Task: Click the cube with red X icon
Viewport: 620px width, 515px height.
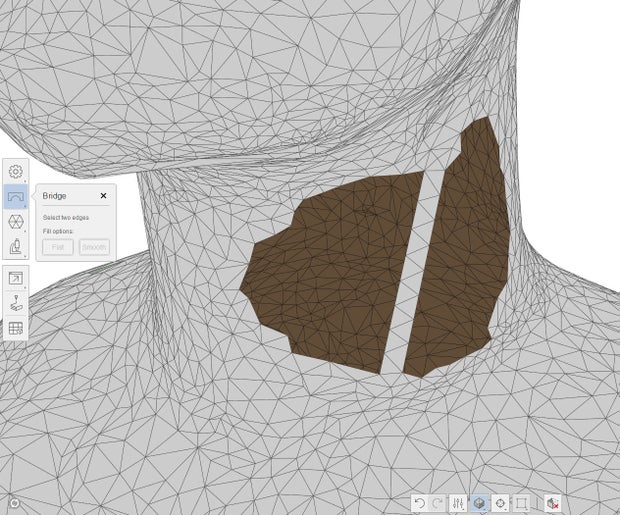Action: tap(552, 503)
